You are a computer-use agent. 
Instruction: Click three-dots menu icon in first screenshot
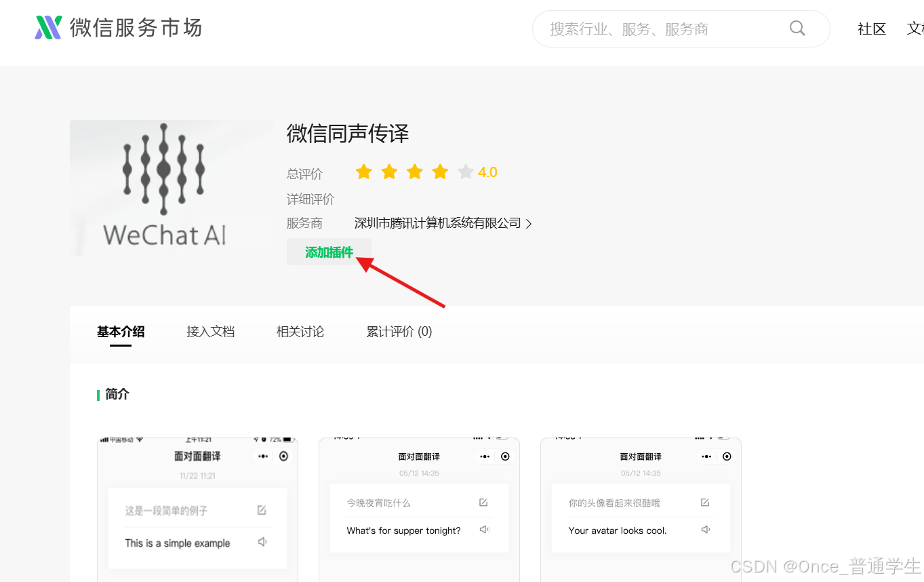263,457
